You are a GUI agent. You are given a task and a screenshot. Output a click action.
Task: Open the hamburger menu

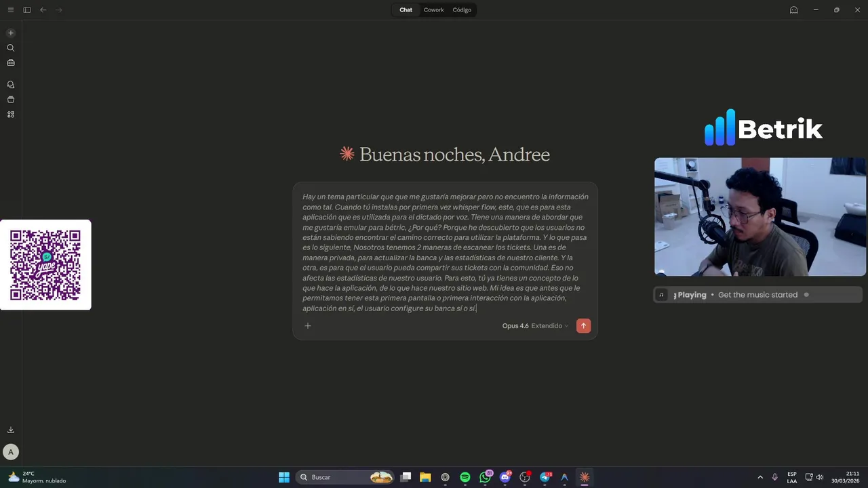click(11, 10)
